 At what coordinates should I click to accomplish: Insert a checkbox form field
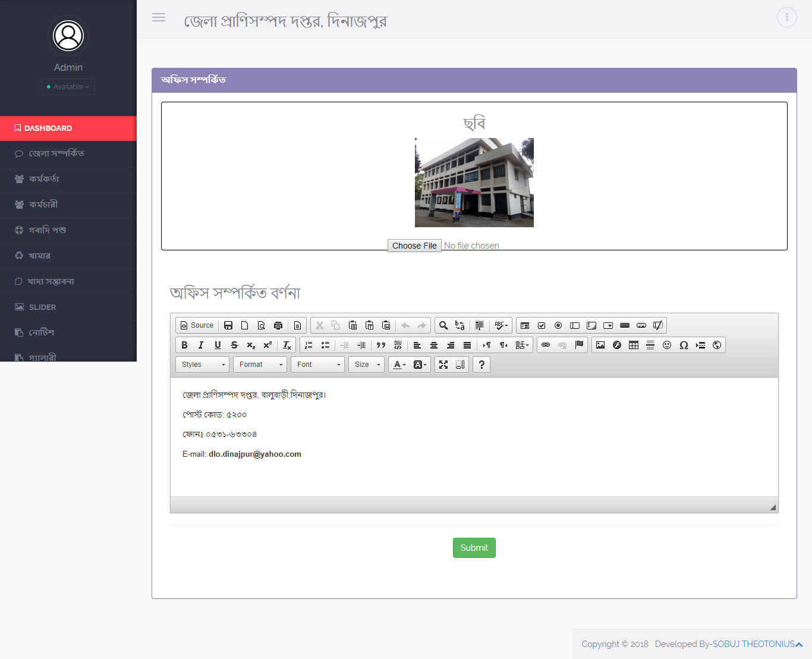pos(542,325)
